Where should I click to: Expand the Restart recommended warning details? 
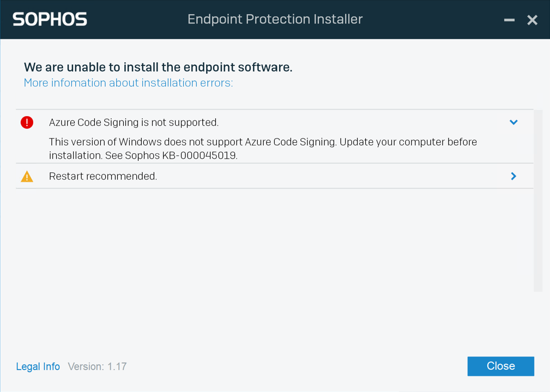click(512, 176)
